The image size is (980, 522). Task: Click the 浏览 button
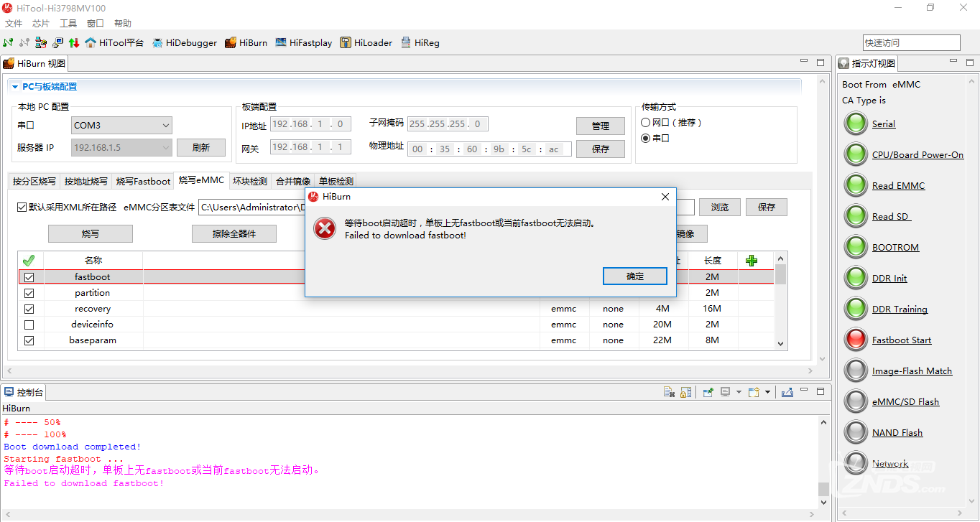720,208
